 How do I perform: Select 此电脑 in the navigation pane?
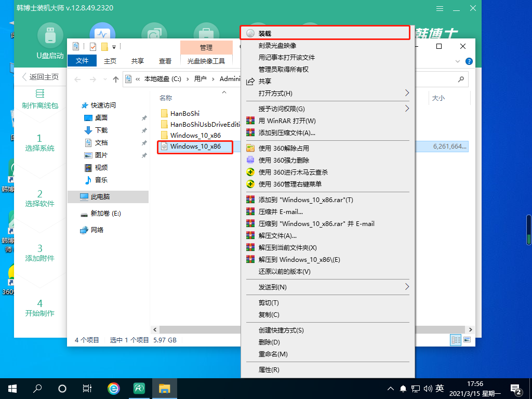coord(100,197)
